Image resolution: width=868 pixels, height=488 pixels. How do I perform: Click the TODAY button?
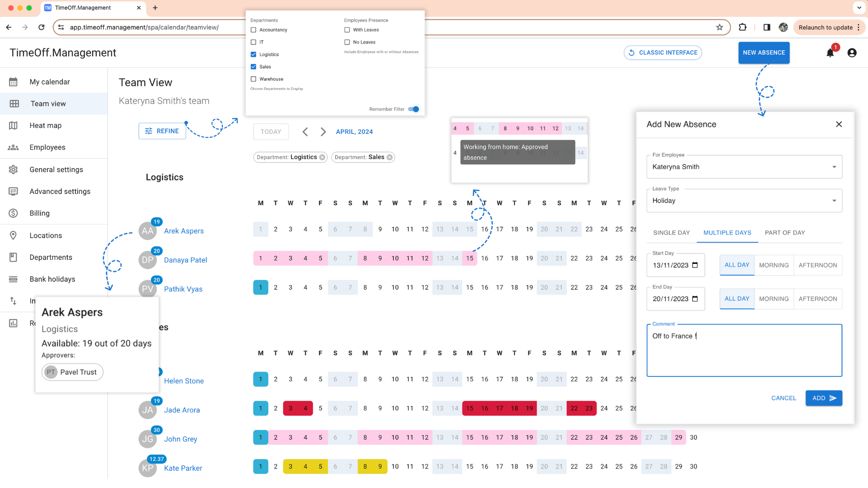tap(271, 131)
